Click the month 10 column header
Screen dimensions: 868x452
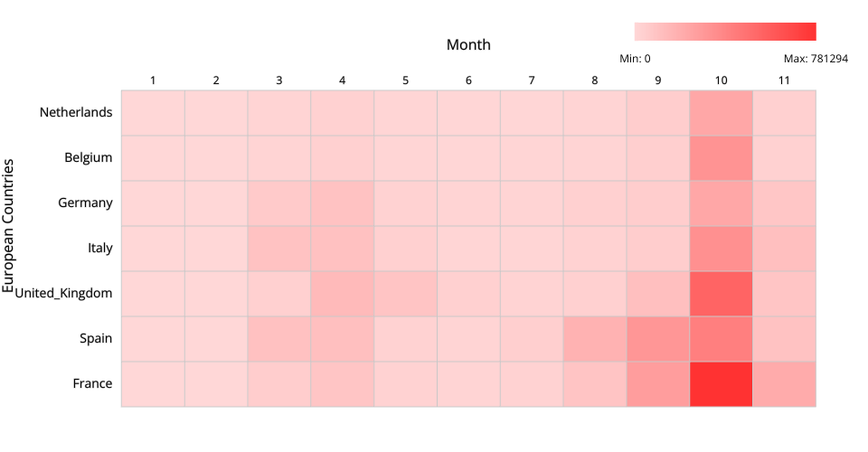tap(721, 80)
